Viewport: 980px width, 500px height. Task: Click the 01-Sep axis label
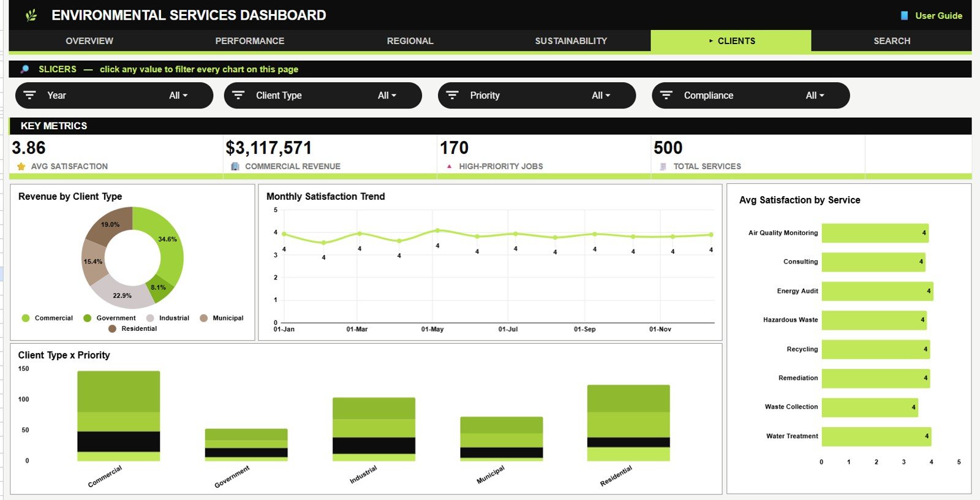pos(584,329)
